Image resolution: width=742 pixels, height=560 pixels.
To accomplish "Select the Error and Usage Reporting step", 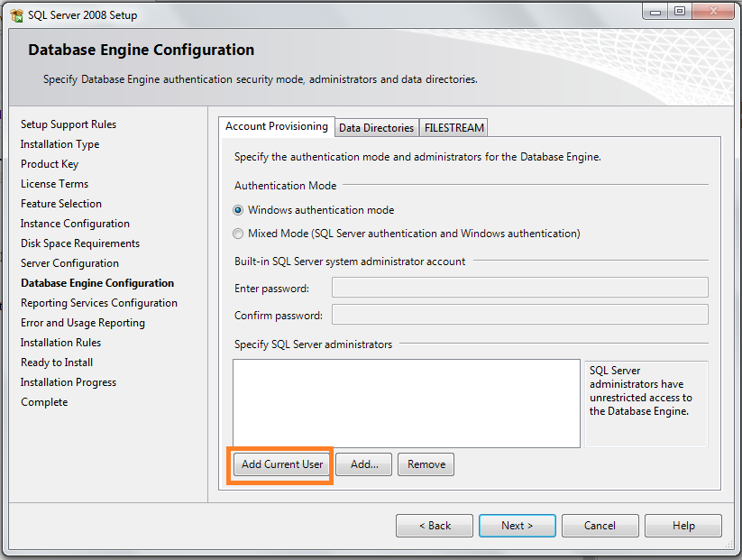I will pos(83,323).
